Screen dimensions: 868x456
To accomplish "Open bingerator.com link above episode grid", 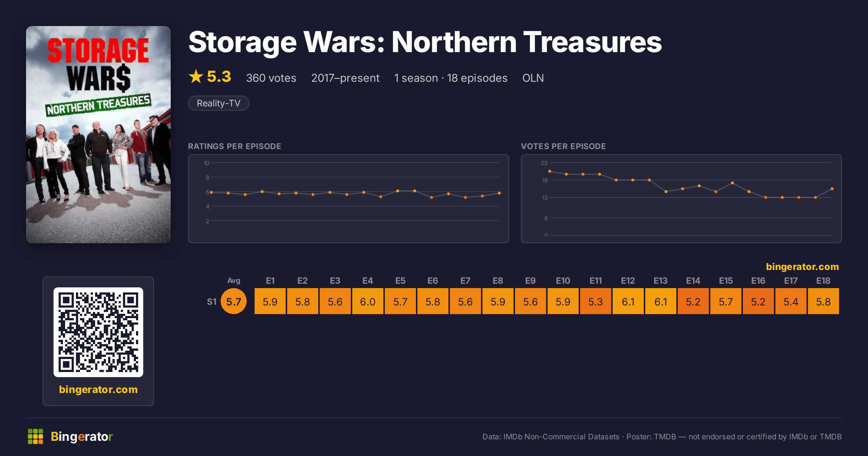I will click(x=802, y=267).
